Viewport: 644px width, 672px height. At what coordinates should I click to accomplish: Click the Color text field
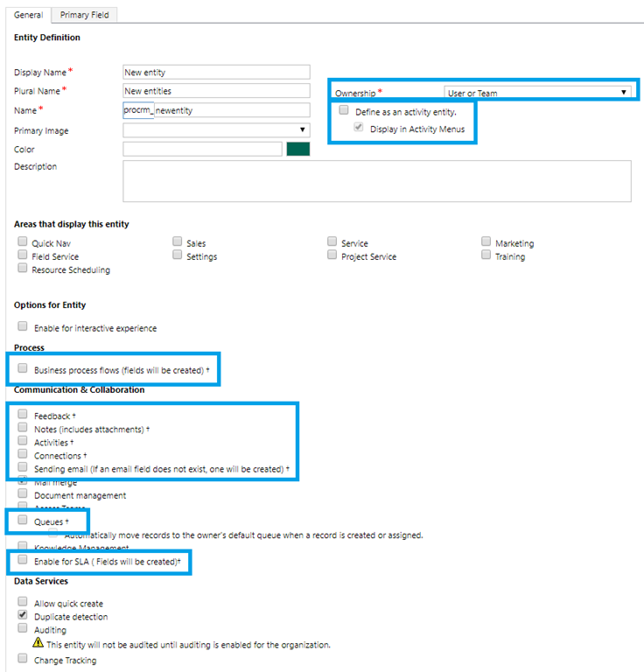(202, 150)
